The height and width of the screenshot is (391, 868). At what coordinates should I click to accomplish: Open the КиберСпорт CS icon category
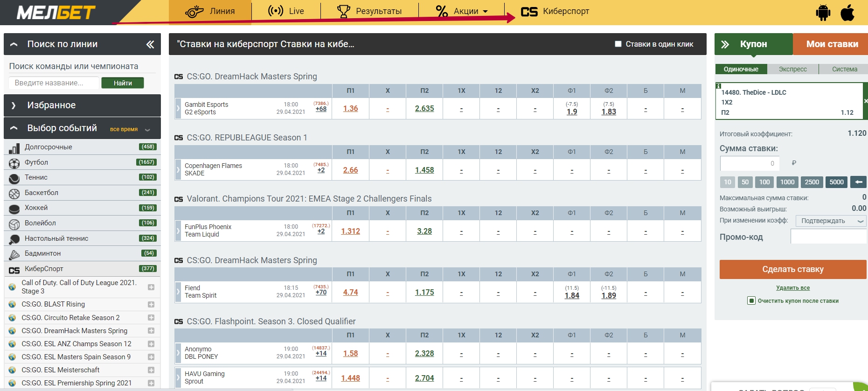tap(14, 270)
